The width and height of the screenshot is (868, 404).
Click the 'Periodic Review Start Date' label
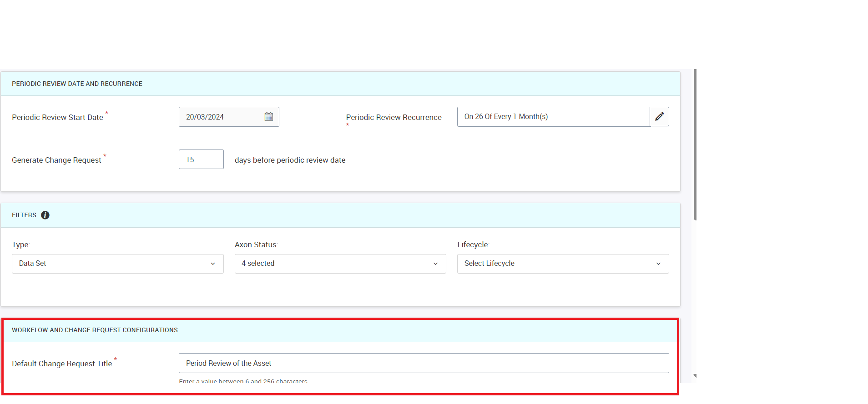(57, 117)
